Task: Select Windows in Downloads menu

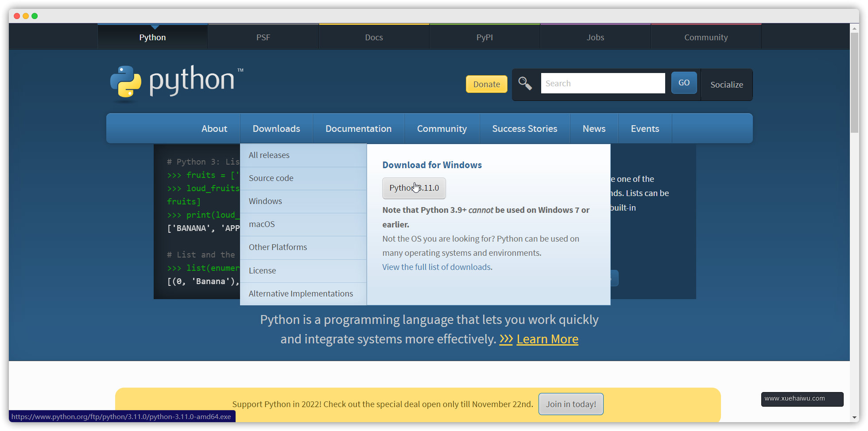Action: [x=303, y=201]
